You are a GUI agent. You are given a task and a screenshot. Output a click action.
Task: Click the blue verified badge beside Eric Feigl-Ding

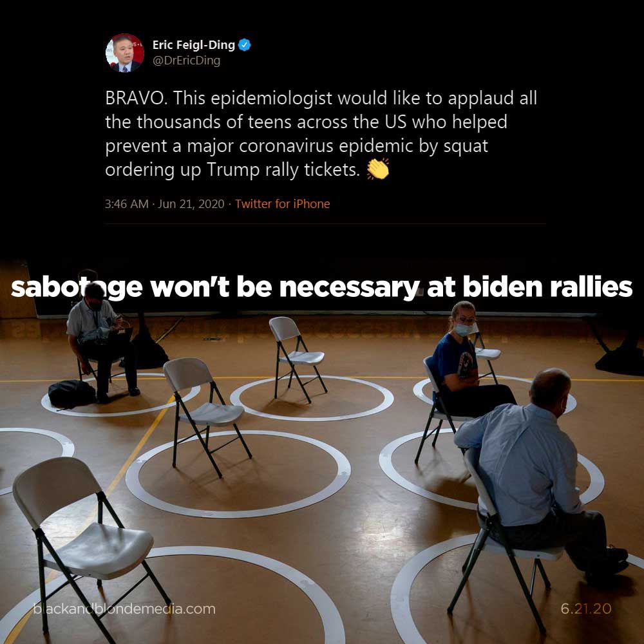(x=244, y=45)
